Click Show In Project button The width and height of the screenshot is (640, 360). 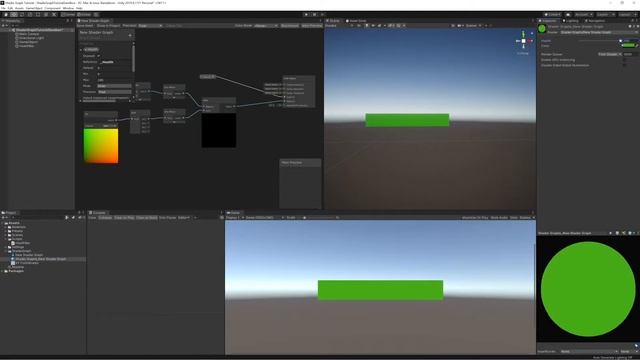tap(108, 25)
